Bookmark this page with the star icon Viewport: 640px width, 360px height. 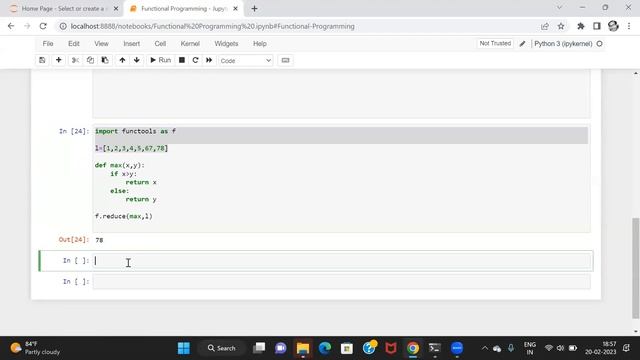coord(561,26)
